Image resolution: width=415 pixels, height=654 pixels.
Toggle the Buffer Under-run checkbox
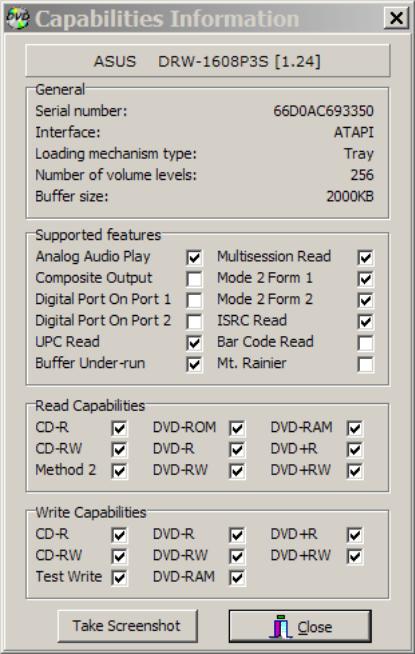pyautogui.click(x=194, y=365)
